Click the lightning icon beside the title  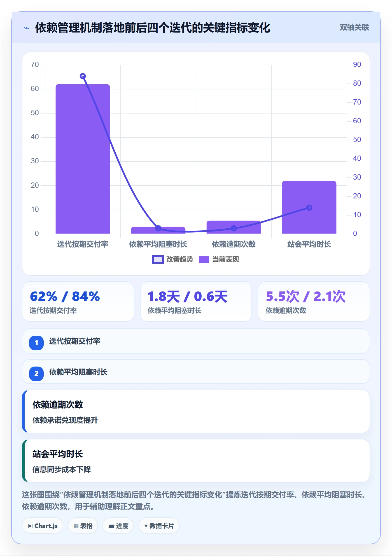point(27,28)
